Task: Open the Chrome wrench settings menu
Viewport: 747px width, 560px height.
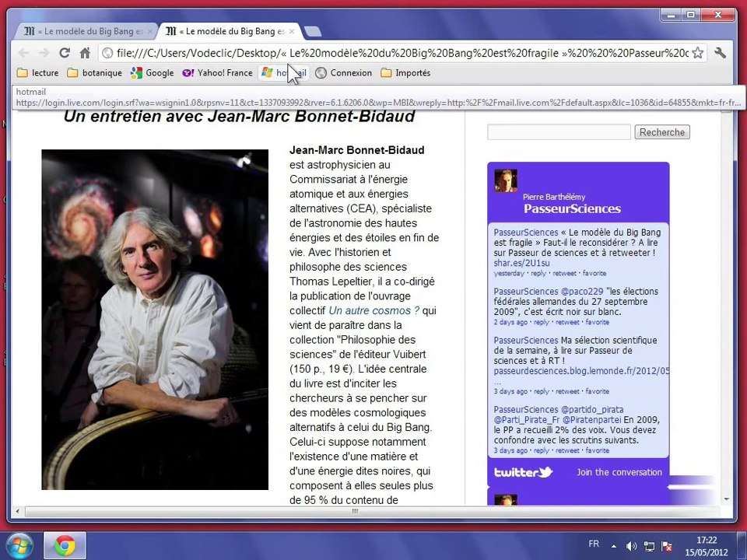Action: pos(721,53)
